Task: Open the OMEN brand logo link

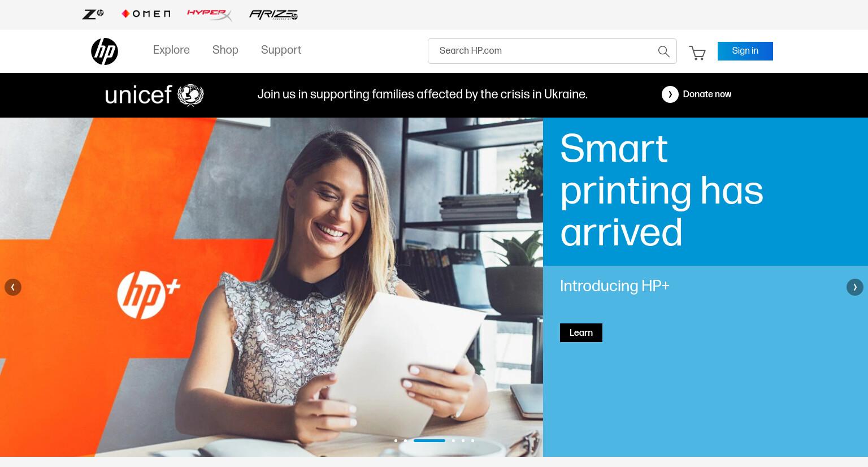Action: pyautogui.click(x=146, y=14)
